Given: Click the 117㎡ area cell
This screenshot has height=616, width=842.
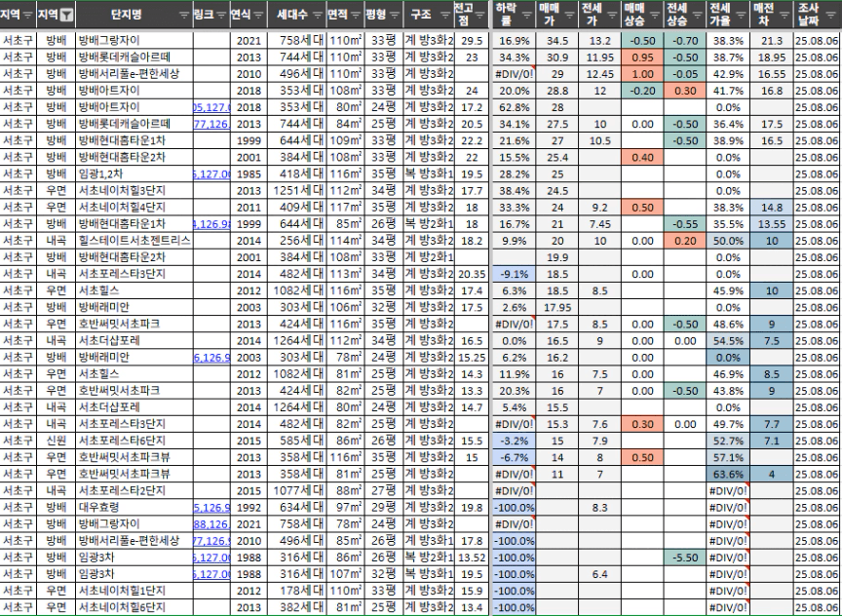Looking at the screenshot, I should point(346,208).
